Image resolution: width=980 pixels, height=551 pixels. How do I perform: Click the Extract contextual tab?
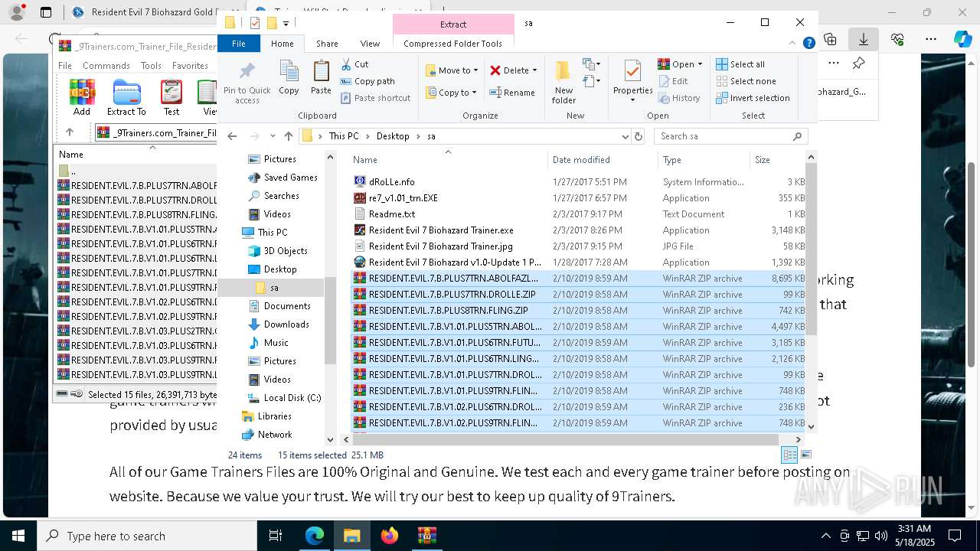[x=452, y=24]
